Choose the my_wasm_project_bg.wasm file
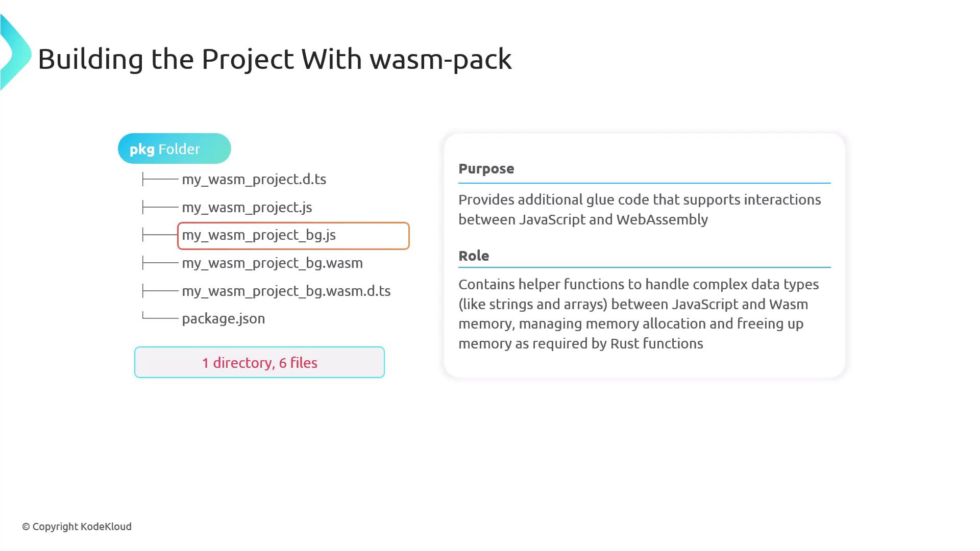Image resolution: width=980 pixels, height=551 pixels. (272, 263)
